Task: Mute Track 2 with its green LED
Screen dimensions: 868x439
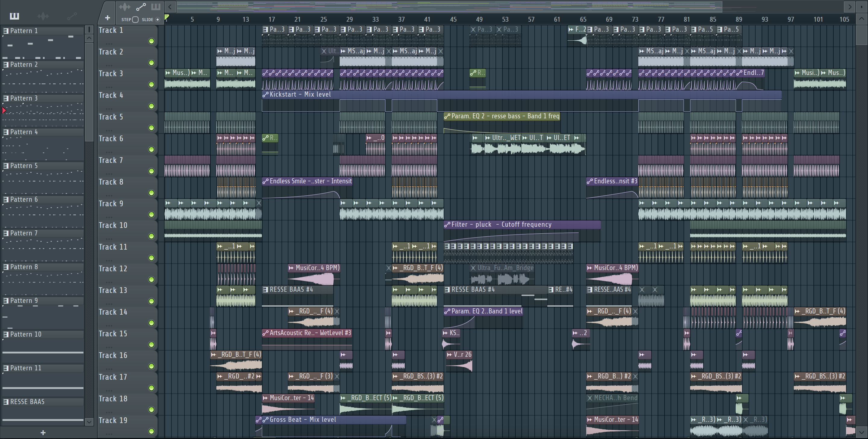Action: [x=152, y=63]
